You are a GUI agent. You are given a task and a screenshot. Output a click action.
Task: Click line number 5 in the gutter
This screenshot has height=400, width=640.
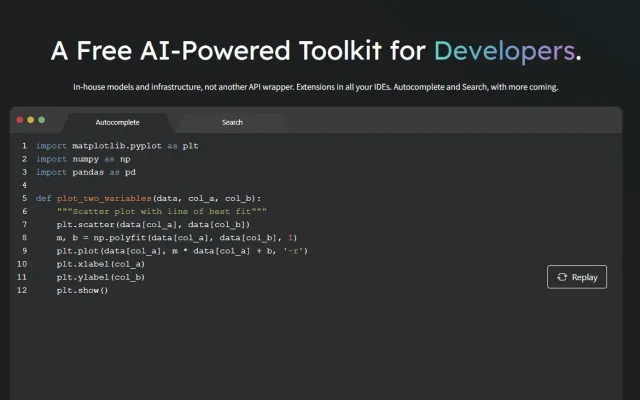pos(24,198)
